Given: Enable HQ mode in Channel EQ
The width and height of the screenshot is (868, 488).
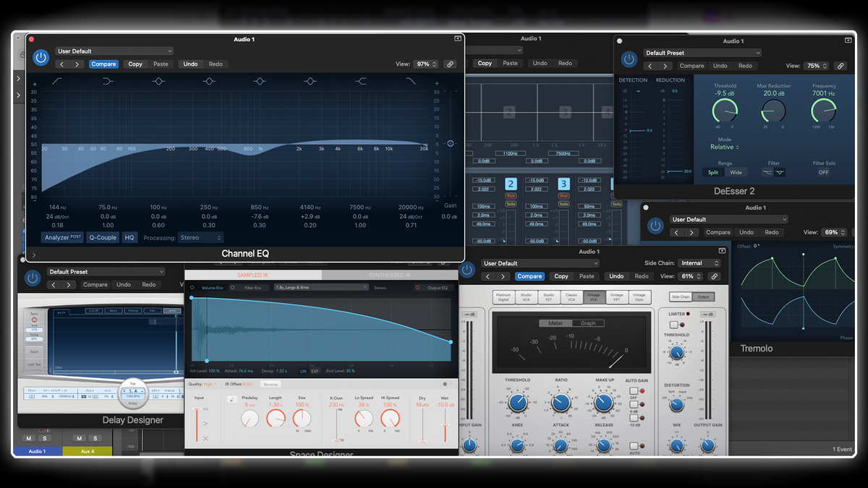Looking at the screenshot, I should pos(129,237).
